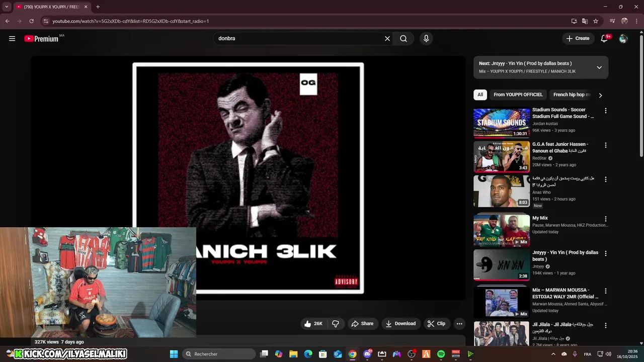This screenshot has width=644, height=362.
Task: Open options for Jil Jilala video
Action: pyautogui.click(x=606, y=326)
